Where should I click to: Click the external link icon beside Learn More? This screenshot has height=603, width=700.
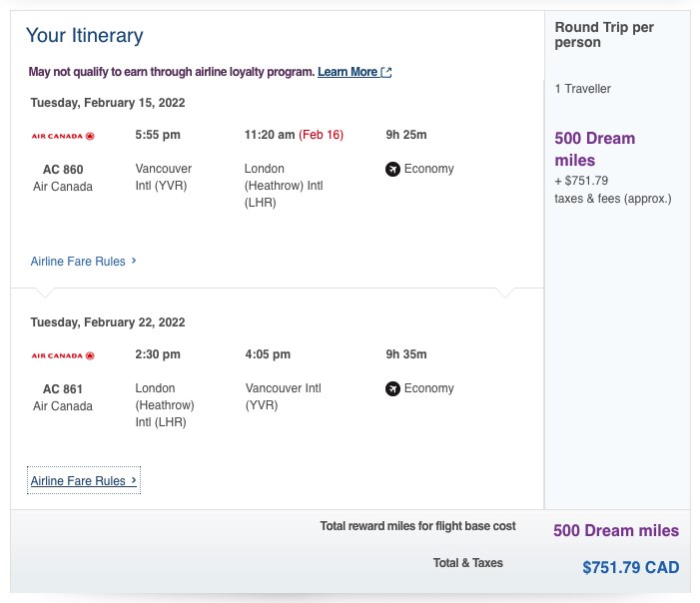386,72
